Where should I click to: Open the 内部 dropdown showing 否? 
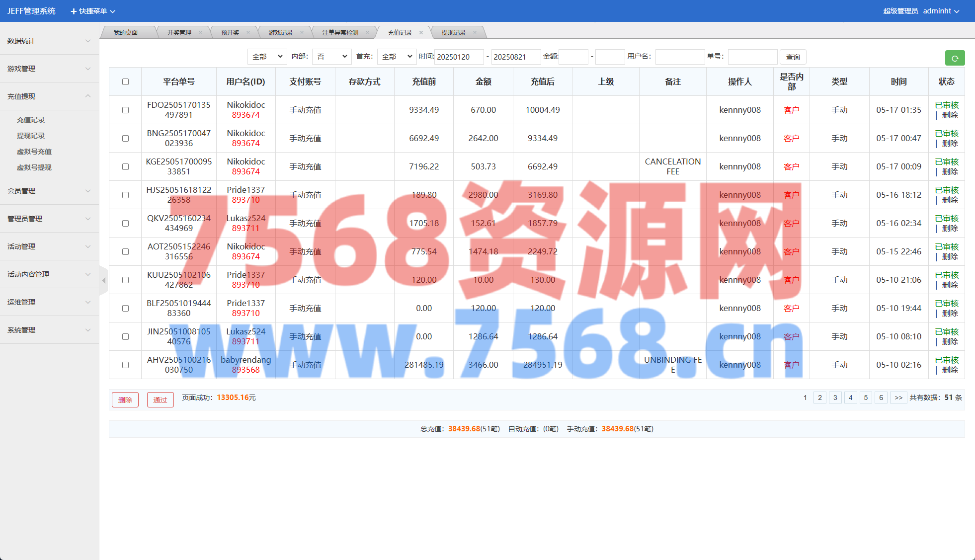click(x=331, y=57)
